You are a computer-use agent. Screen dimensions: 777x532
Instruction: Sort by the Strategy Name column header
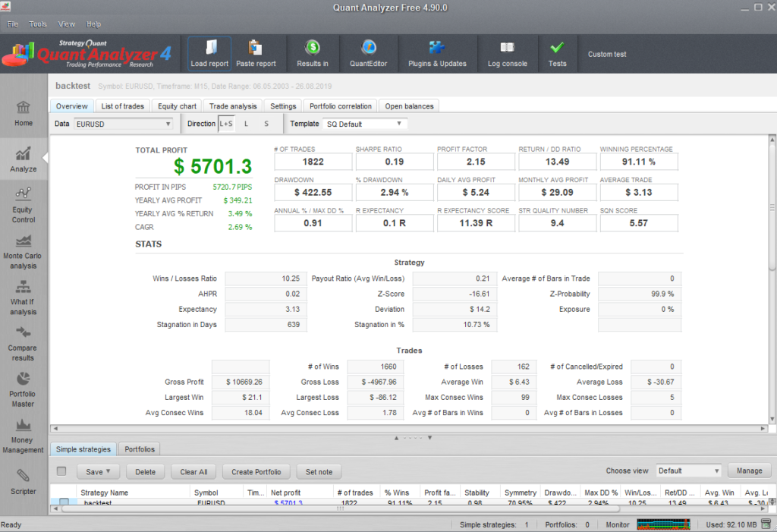(133, 493)
